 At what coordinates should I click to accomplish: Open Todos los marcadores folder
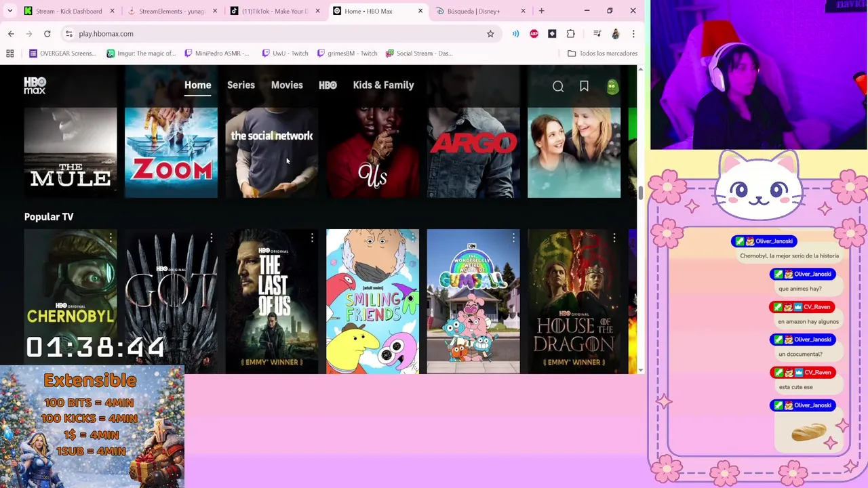pos(602,53)
